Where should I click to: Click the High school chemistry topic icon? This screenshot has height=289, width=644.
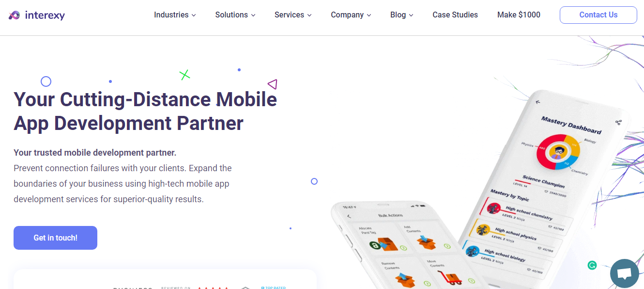[493, 209]
